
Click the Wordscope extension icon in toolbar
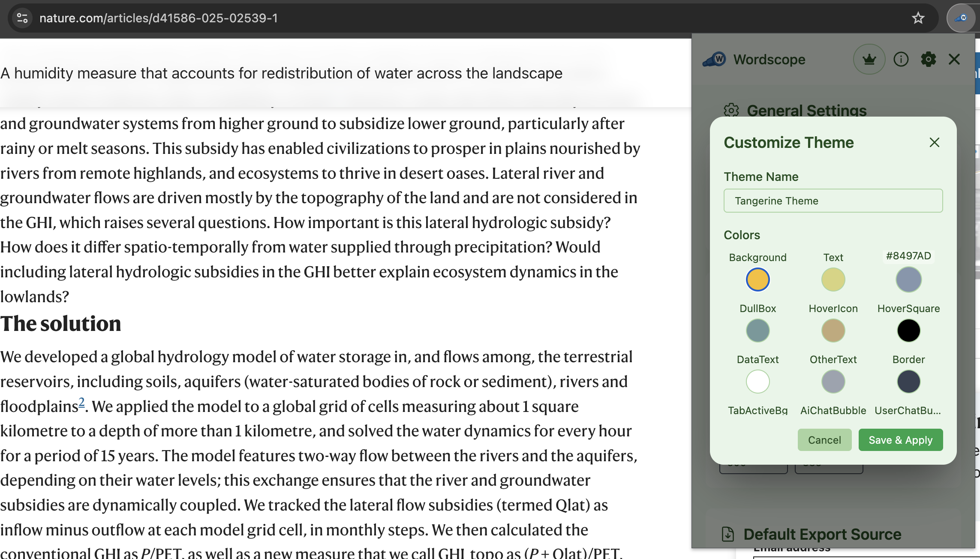coord(961,18)
